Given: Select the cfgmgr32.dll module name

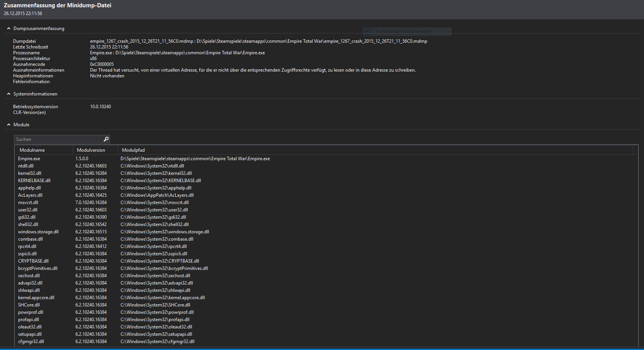Looking at the screenshot, I should 31,342.
